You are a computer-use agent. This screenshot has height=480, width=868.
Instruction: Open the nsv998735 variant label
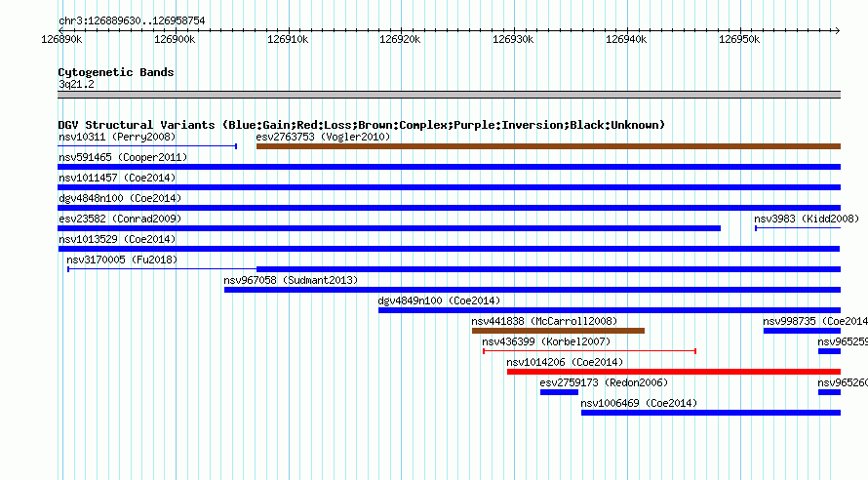[x=815, y=321]
